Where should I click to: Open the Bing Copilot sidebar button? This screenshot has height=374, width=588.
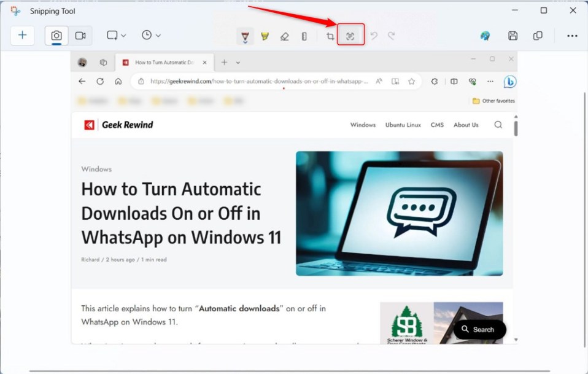pos(509,82)
